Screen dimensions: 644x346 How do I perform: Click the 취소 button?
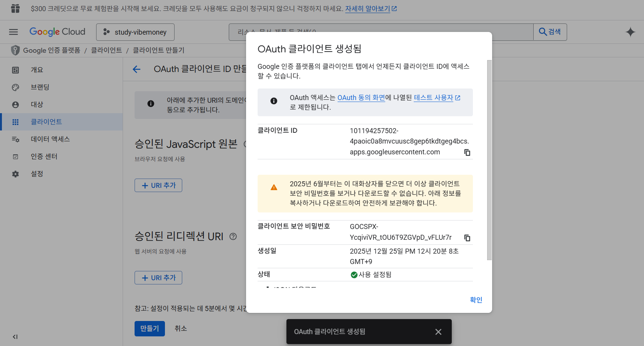[181, 329]
